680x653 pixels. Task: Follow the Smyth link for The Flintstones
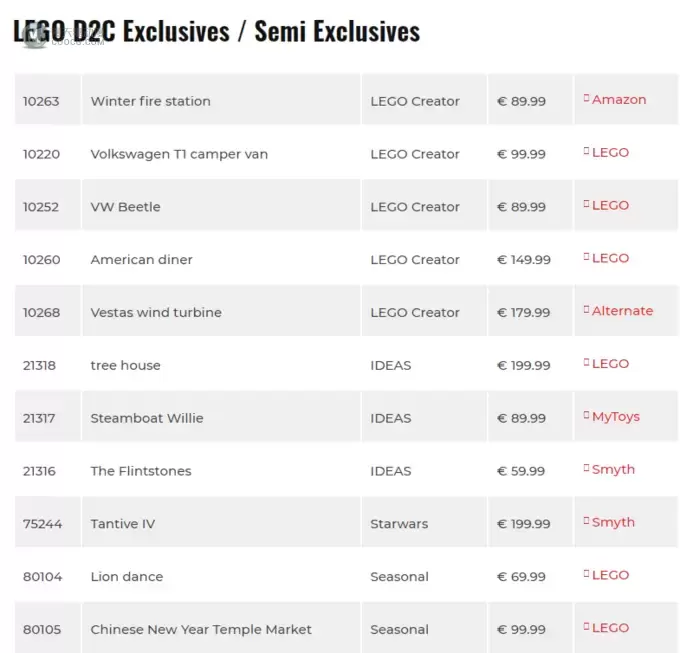coord(613,470)
